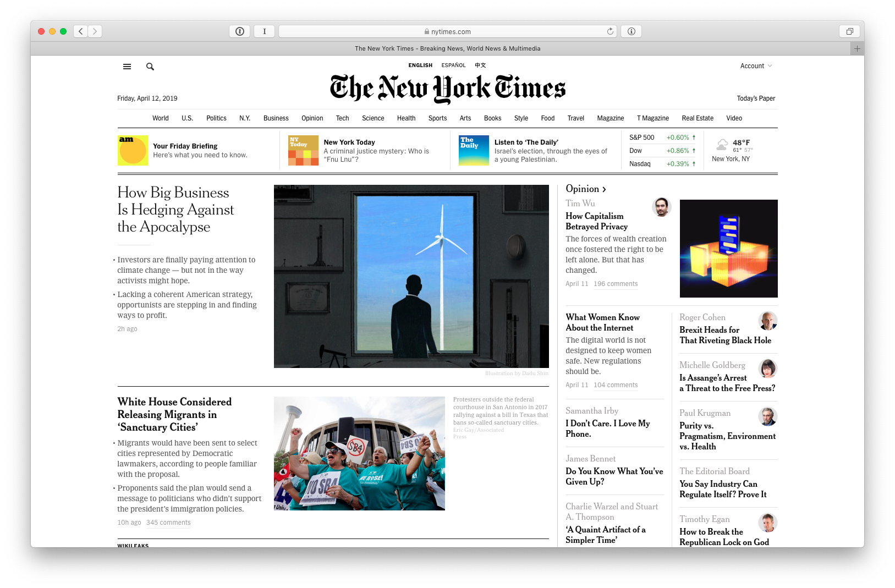The image size is (895, 588).
Task: Open the 345 comments link
Action: [168, 523]
